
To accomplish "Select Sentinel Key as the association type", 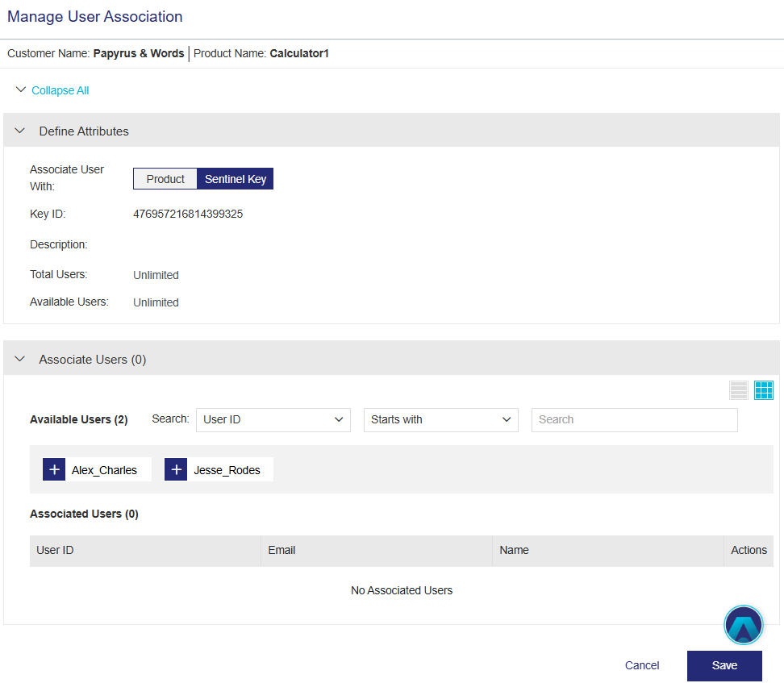I will click(235, 179).
